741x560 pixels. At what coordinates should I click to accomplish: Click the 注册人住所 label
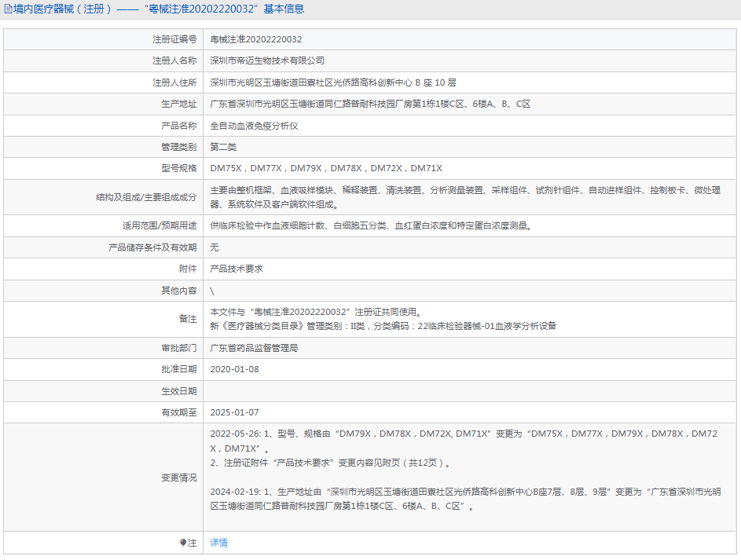click(174, 82)
